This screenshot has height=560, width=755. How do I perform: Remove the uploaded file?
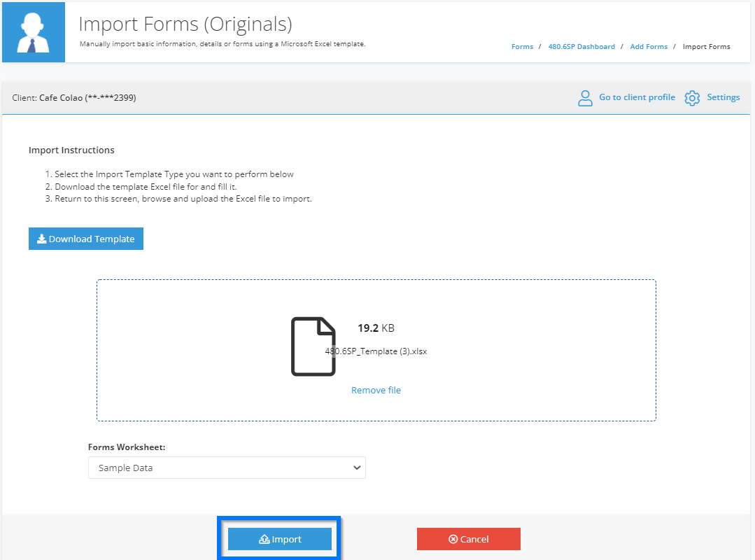click(x=376, y=390)
